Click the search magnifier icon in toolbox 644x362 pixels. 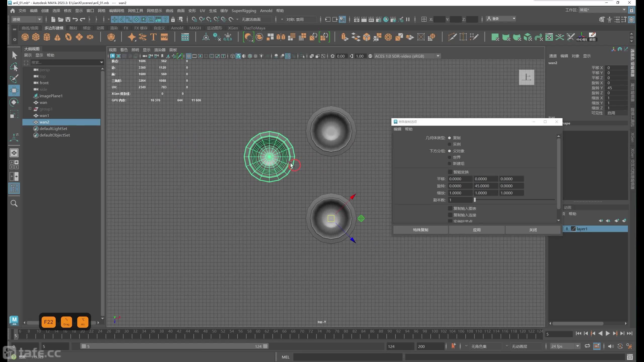[x=14, y=203]
